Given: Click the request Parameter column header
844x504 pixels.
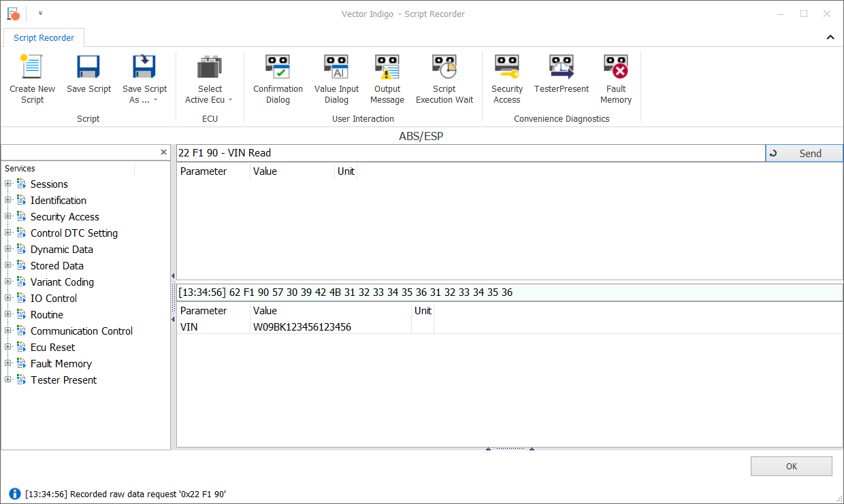Looking at the screenshot, I should point(213,171).
